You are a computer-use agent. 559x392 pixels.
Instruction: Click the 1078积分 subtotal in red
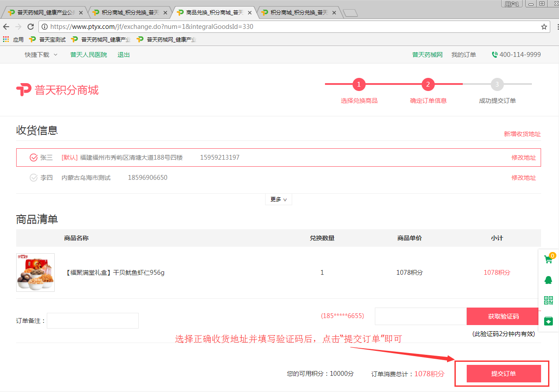[497, 273]
